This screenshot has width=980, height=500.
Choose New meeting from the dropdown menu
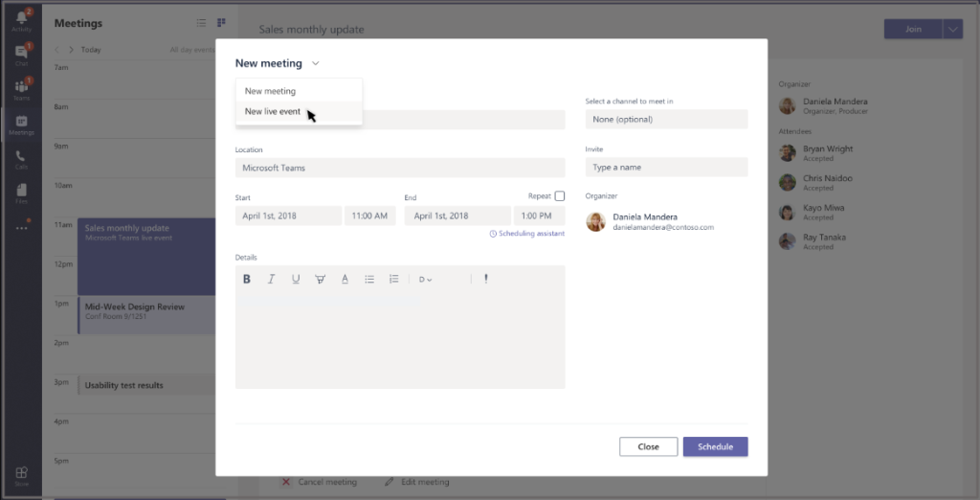(x=270, y=91)
